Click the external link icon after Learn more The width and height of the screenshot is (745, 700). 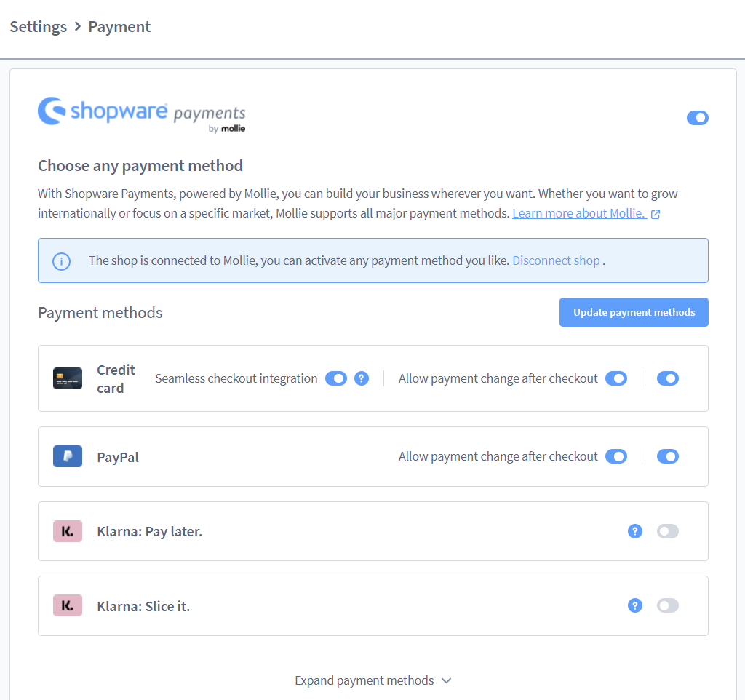pos(655,213)
